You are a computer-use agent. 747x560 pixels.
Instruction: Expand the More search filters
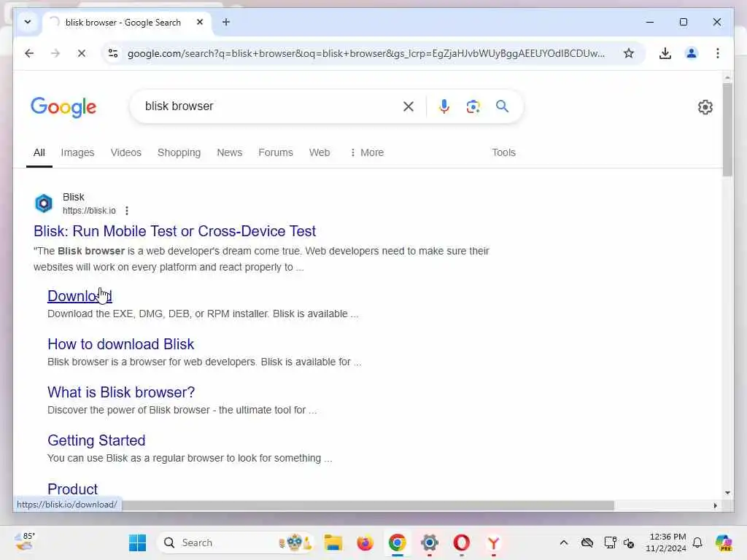pos(367,152)
